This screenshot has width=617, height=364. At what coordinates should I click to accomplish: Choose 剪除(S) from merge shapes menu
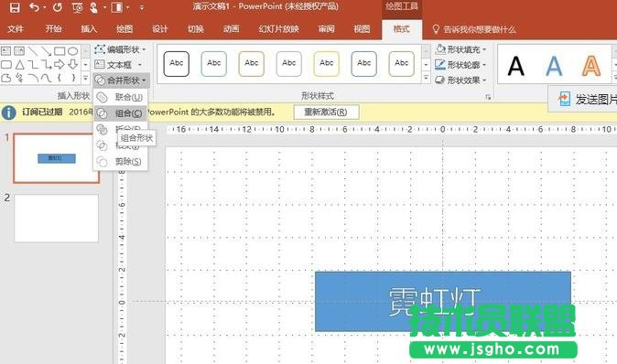[x=121, y=162]
